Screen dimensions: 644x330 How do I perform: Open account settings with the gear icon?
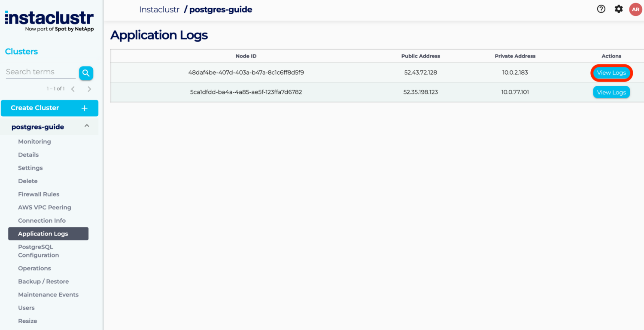pos(618,9)
